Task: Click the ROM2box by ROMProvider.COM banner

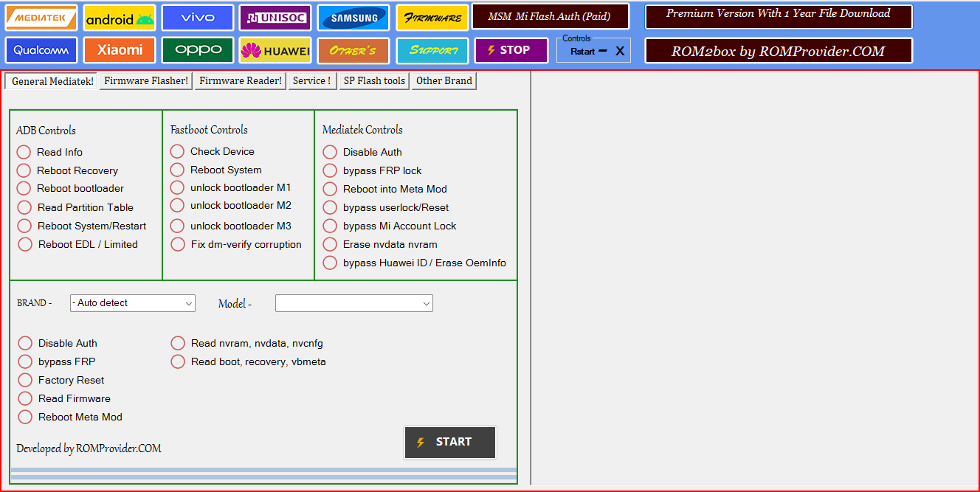Action: [x=779, y=51]
